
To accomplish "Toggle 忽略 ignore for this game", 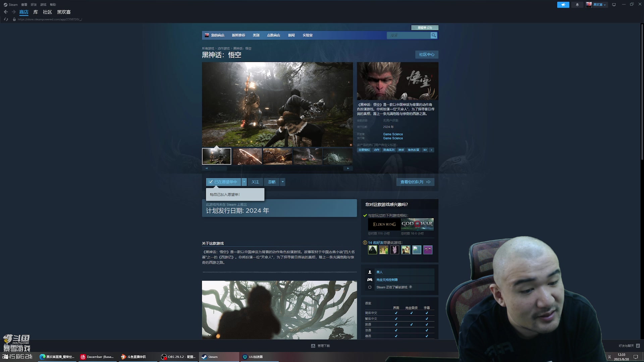I will [x=272, y=182].
